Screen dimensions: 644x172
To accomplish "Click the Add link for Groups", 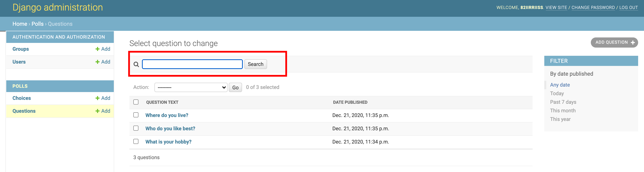I will coord(103,49).
